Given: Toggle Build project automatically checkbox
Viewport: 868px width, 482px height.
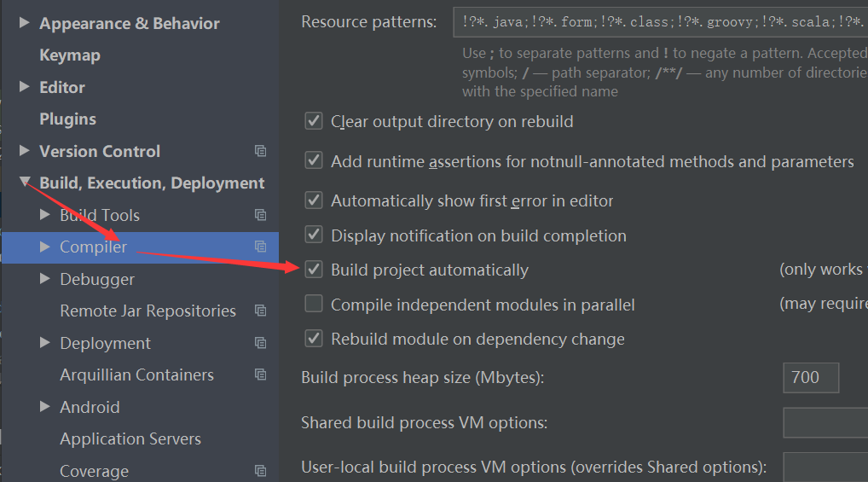Looking at the screenshot, I should click(x=314, y=270).
